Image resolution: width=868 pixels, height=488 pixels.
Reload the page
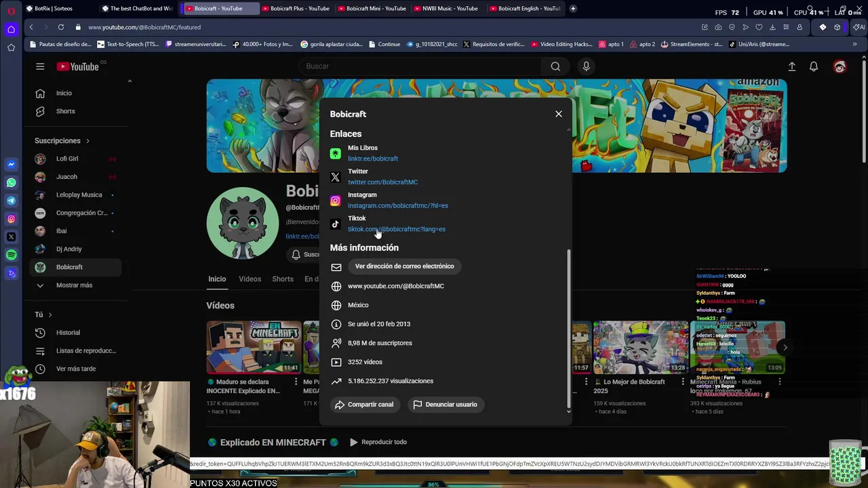pos(61,27)
